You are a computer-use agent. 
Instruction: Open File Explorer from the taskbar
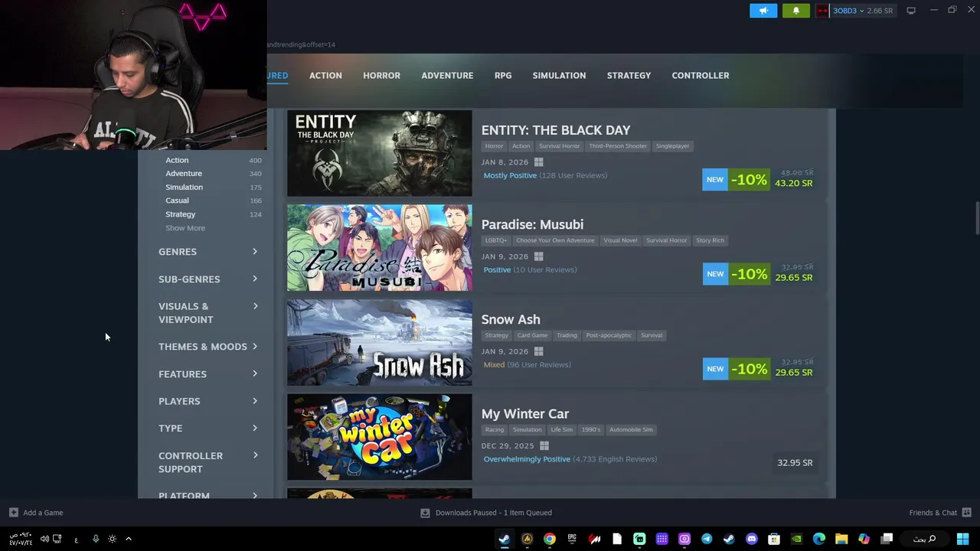(841, 539)
